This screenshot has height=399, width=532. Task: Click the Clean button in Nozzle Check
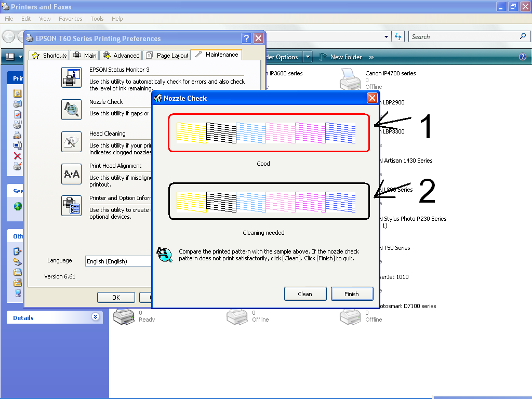click(x=305, y=294)
